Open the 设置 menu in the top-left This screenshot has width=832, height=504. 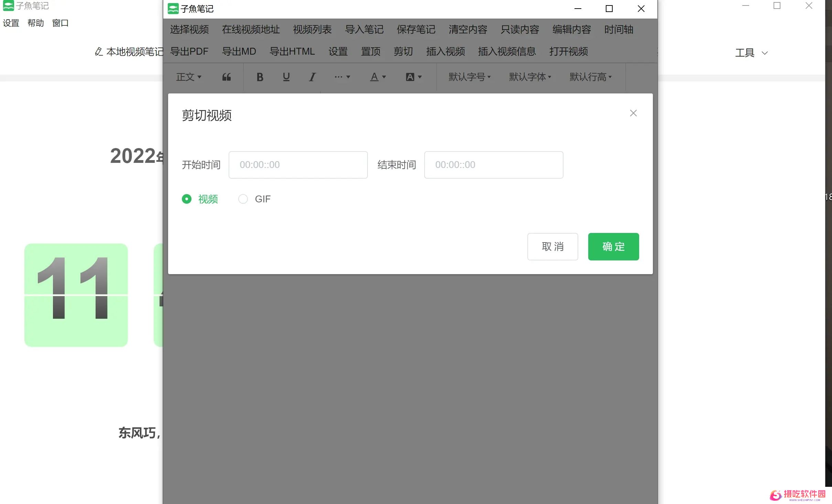point(11,23)
